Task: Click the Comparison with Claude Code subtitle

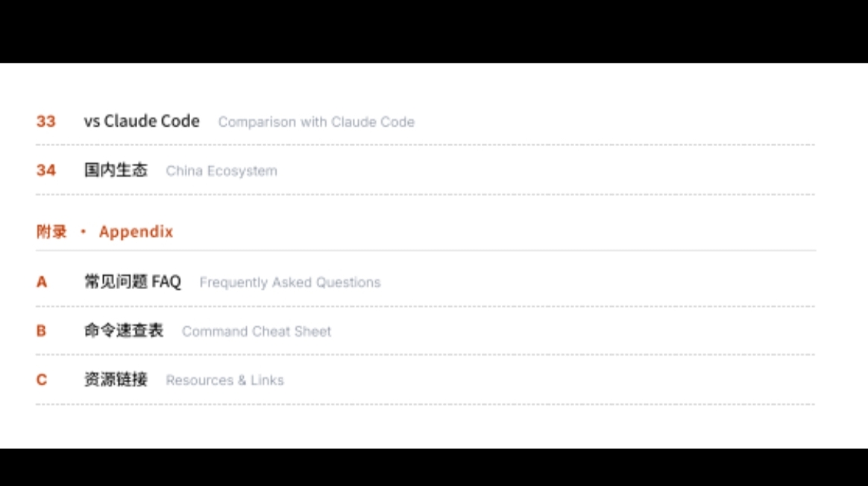Action: point(316,122)
